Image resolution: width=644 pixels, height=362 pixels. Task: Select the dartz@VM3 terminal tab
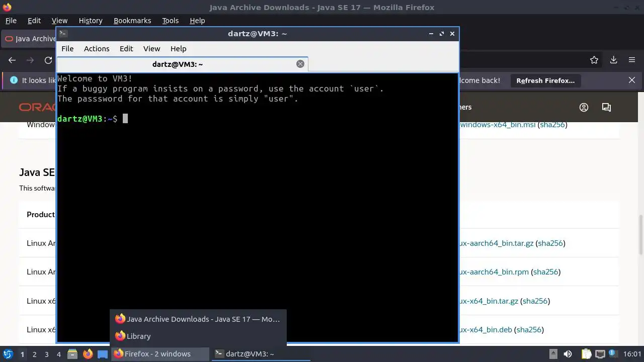click(x=178, y=64)
